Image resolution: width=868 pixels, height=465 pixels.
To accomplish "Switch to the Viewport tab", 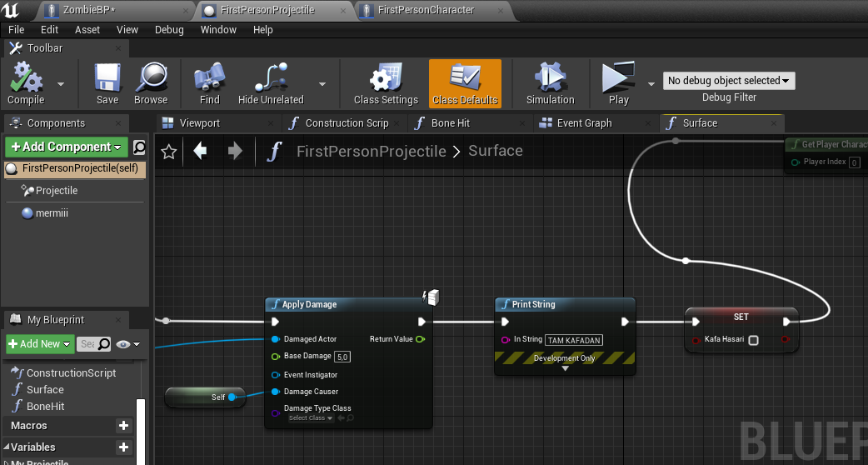I will [217, 122].
